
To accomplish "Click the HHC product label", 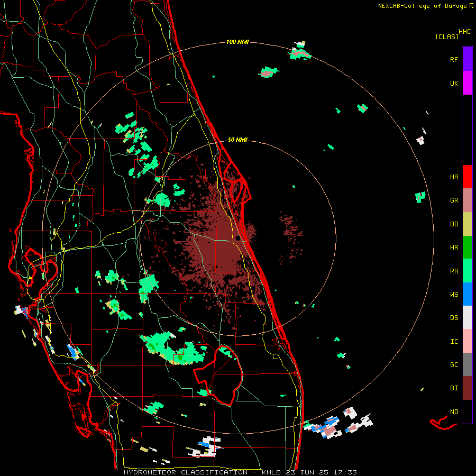I will (465, 32).
